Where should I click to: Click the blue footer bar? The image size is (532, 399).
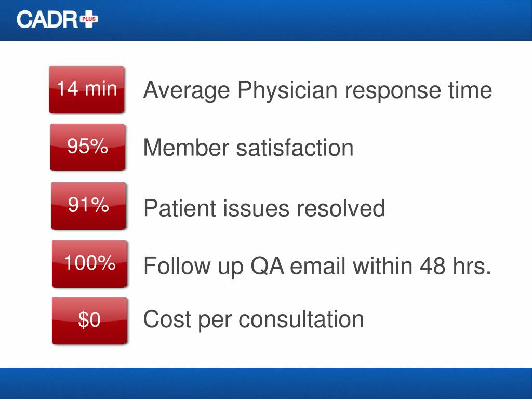tap(266, 383)
